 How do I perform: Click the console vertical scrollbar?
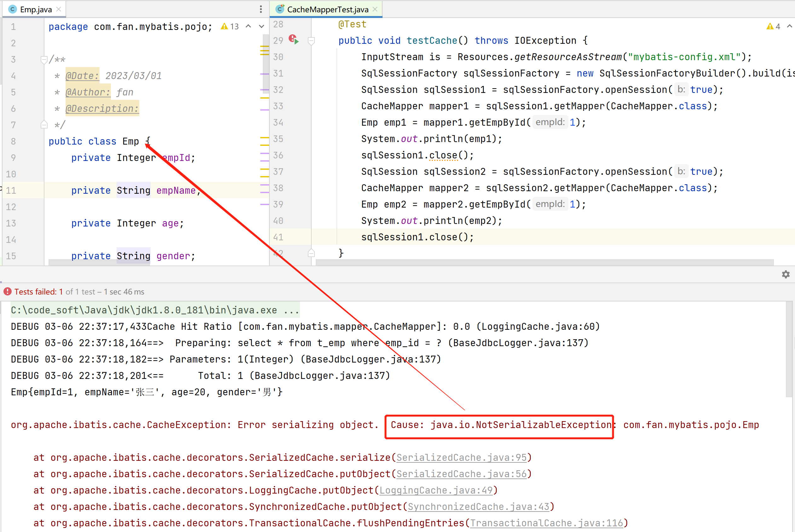pos(790,349)
